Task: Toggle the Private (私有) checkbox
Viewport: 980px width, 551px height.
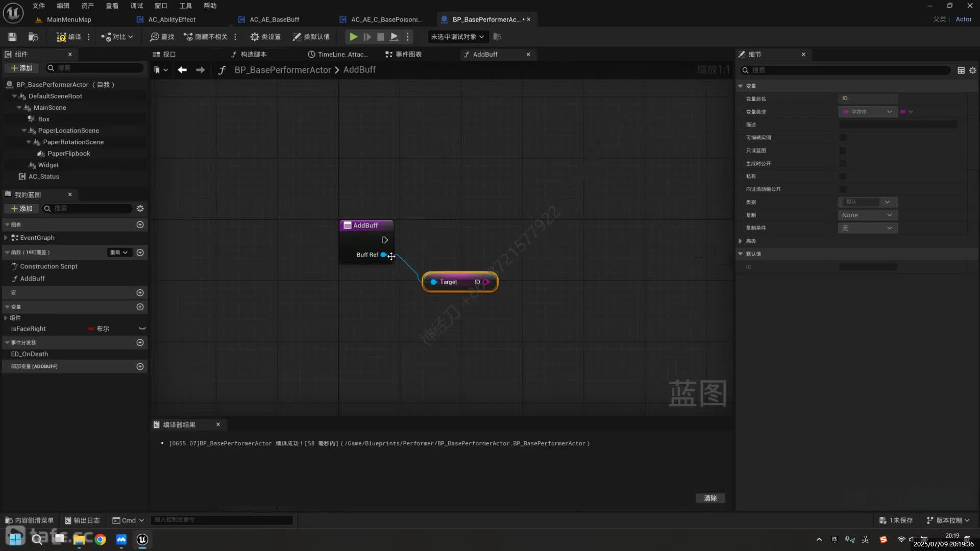Action: (x=843, y=177)
